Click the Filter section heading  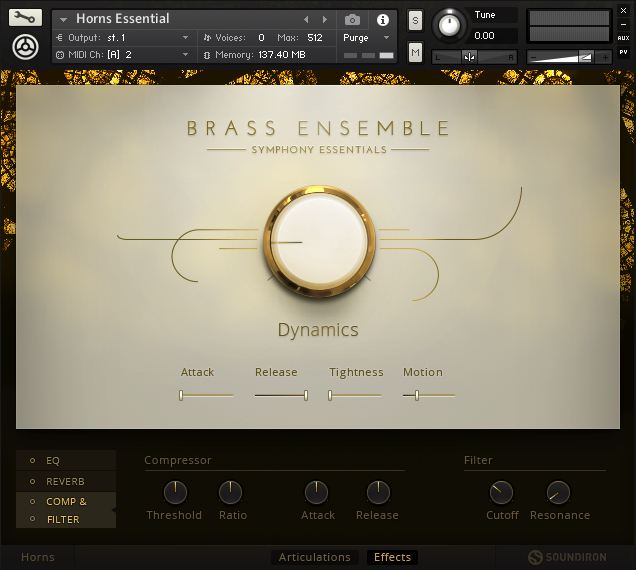coord(478,460)
